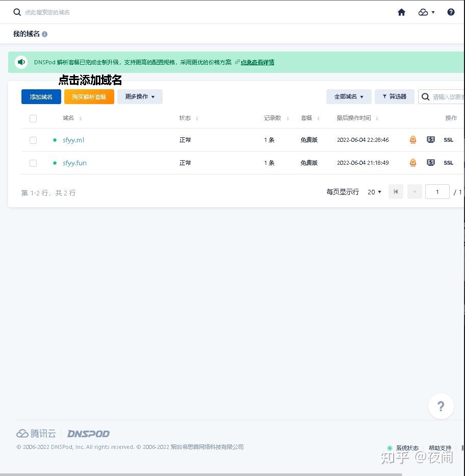Click the Tencent Cloud footer logo
Image resolution: width=465 pixels, height=476 pixels.
36,434
